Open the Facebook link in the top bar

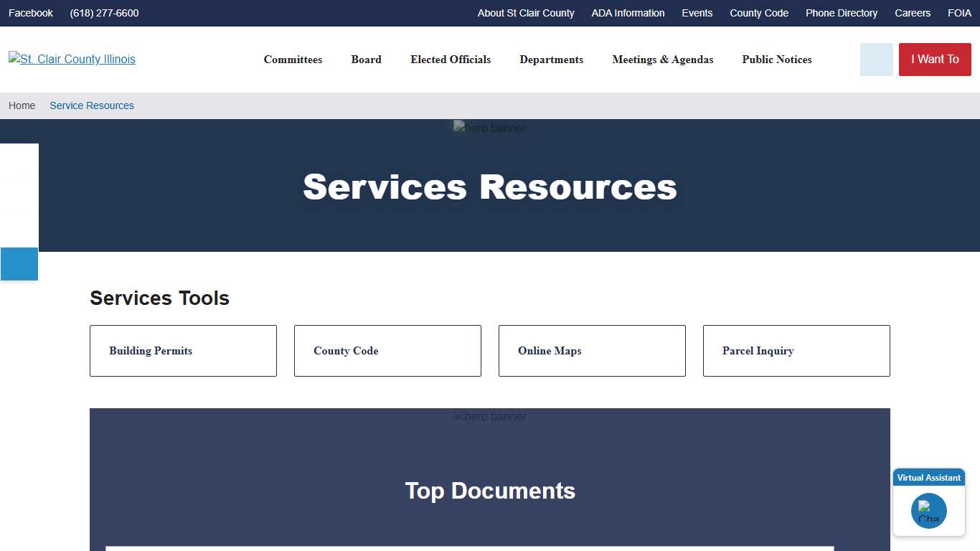(x=30, y=12)
